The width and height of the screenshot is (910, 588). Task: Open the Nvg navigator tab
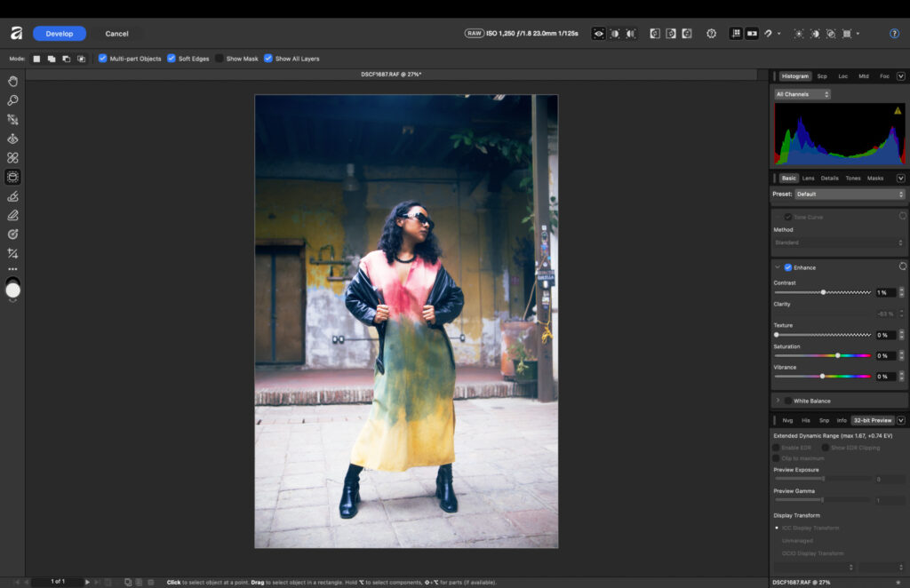click(787, 420)
